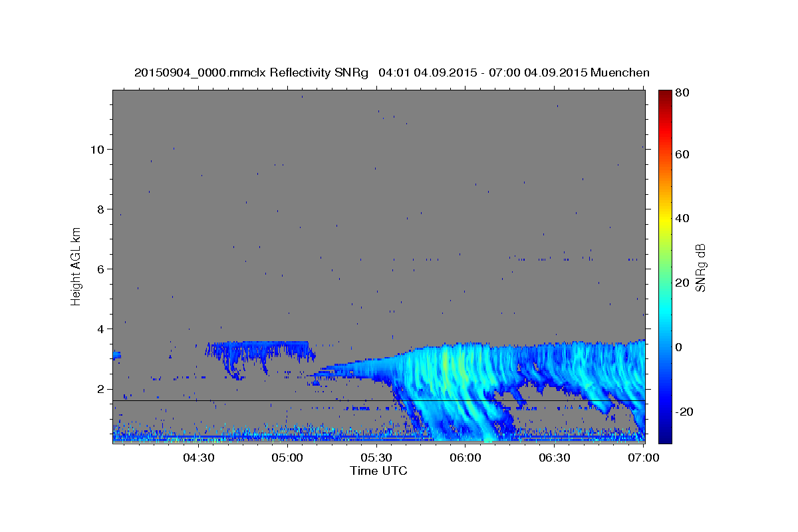Click the colorbar value 60
The width and height of the screenshot is (798, 532).
click(682, 154)
